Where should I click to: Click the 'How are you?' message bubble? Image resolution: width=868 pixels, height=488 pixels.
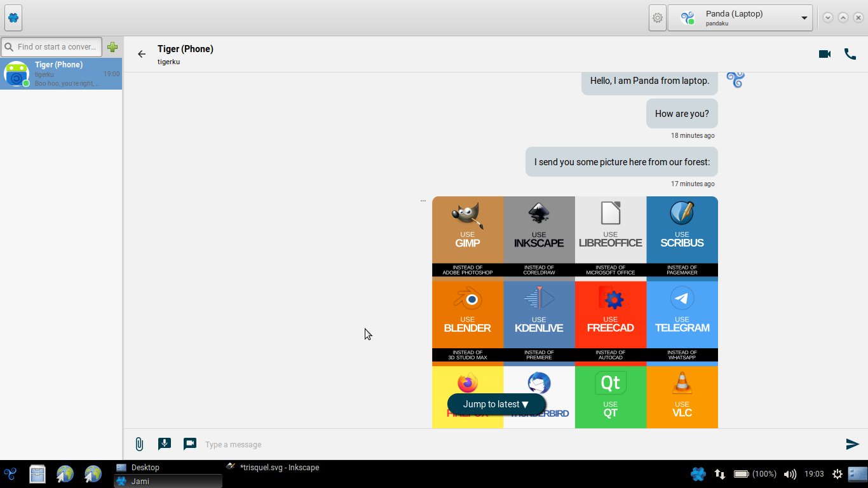pos(682,114)
